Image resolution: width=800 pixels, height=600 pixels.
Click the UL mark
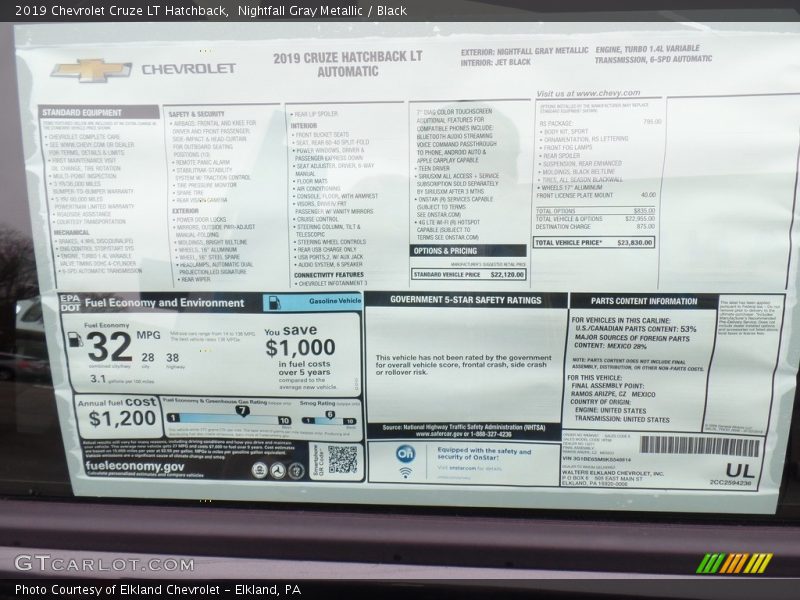click(x=740, y=470)
